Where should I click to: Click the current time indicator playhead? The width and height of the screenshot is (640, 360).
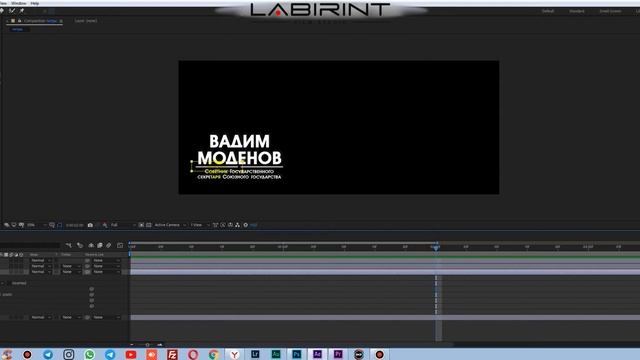tap(436, 247)
